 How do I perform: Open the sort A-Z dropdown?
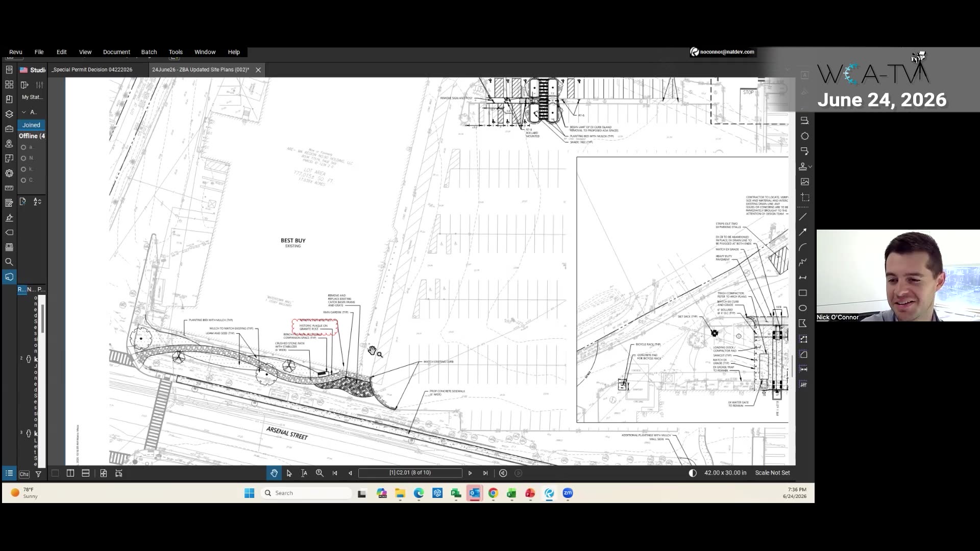(37, 202)
